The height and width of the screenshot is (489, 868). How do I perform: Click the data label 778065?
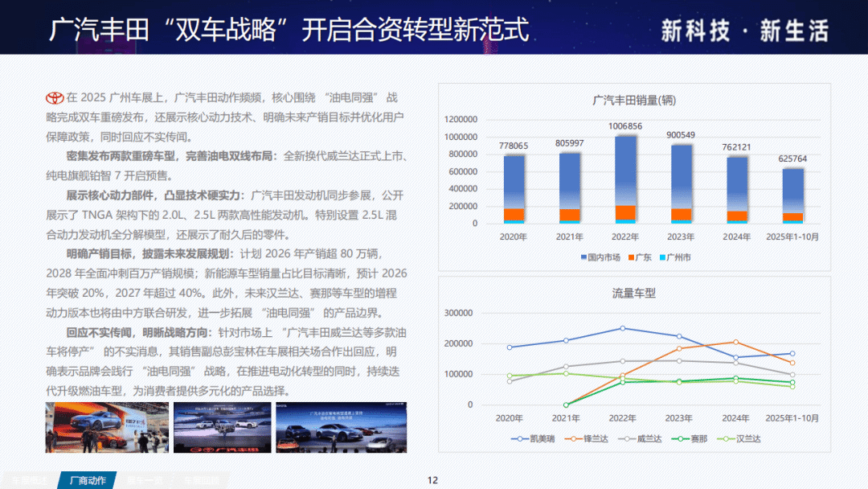click(513, 146)
